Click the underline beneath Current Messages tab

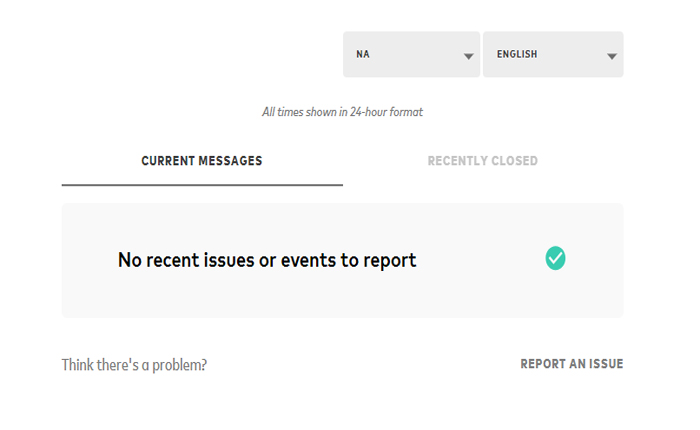pyautogui.click(x=201, y=185)
